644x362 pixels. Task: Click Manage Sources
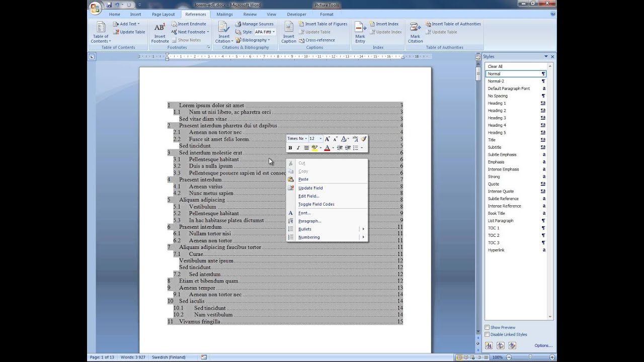[255, 24]
